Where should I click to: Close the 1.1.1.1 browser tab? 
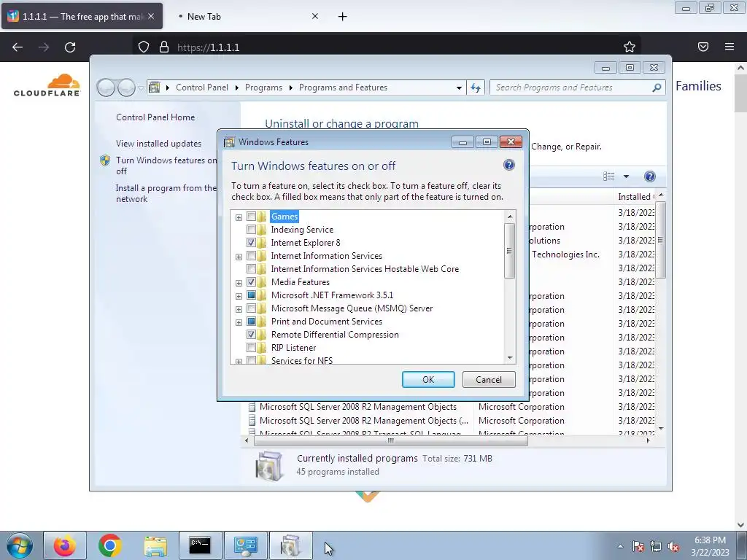point(151,16)
